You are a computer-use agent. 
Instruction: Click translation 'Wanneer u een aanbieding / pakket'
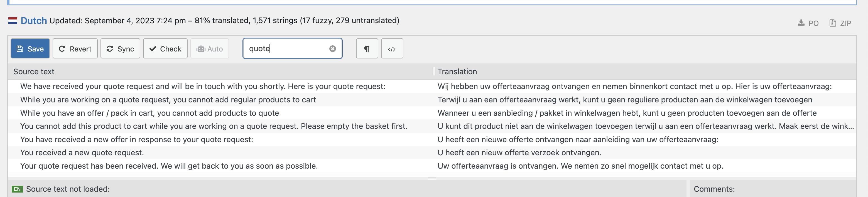coord(627,113)
